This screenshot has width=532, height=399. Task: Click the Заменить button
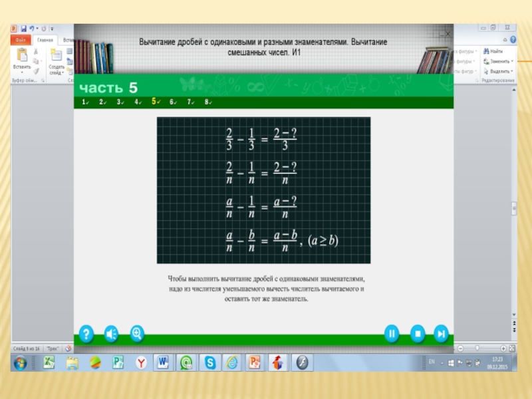[496, 61]
